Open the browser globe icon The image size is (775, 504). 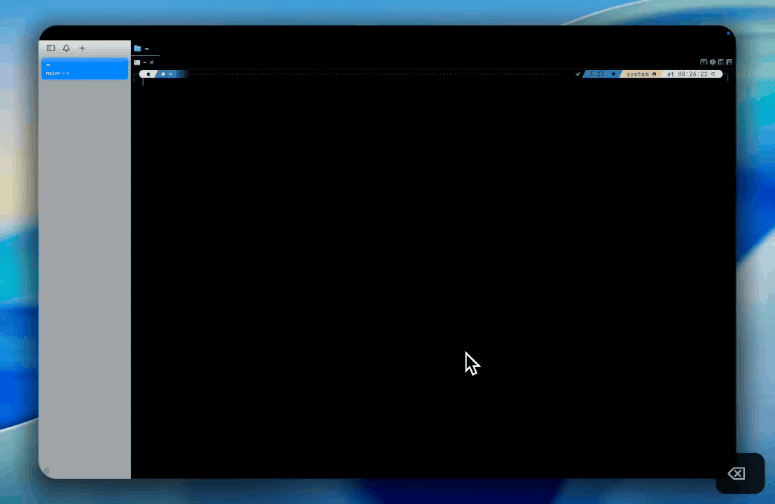pyautogui.click(x=713, y=62)
